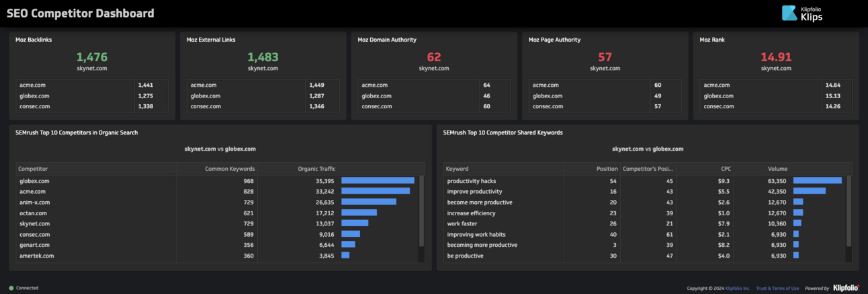Click the SEO Competitor Dashboard title
Screen dimensions: 868x294
[x=81, y=13]
